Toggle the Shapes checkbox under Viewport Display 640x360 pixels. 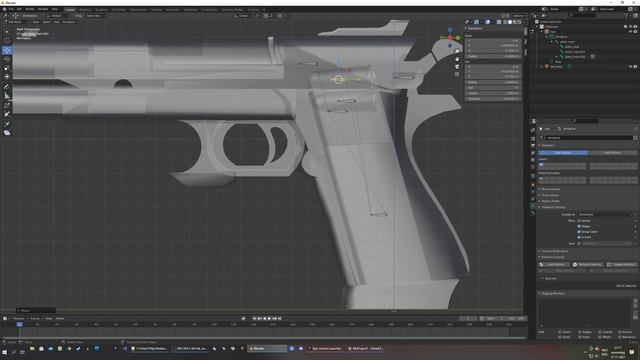(579, 226)
